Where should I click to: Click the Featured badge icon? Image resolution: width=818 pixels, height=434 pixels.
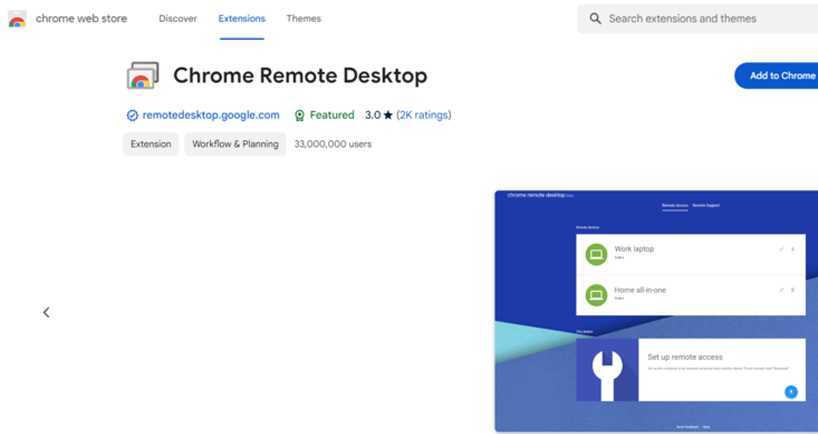[299, 115]
